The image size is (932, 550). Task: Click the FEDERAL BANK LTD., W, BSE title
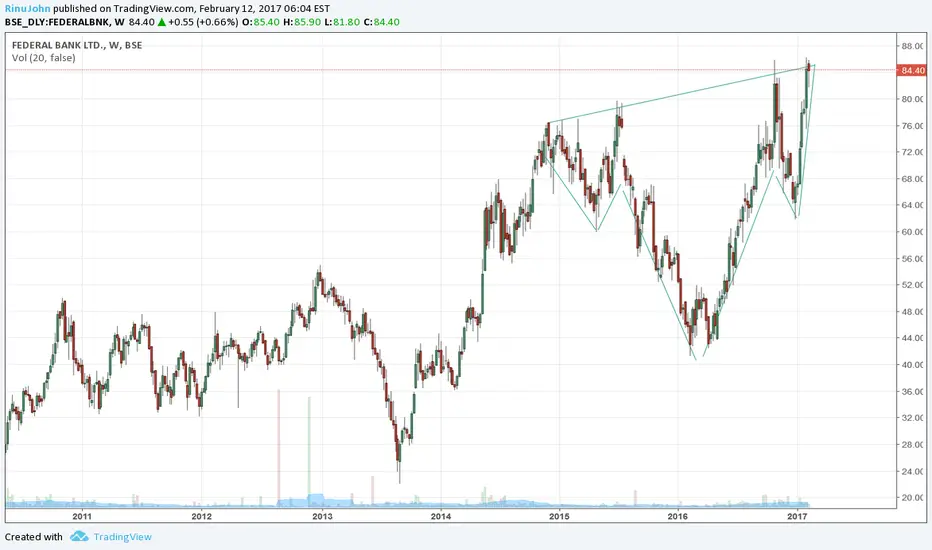coord(77,45)
